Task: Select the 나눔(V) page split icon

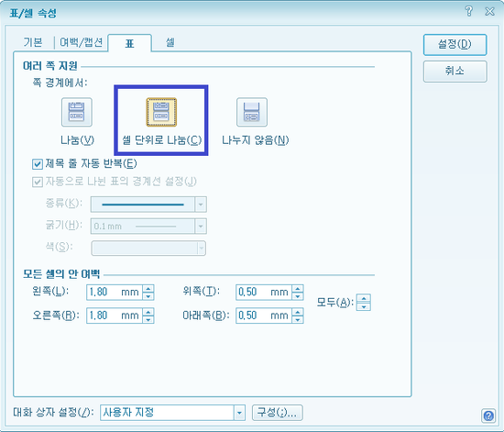Action: click(x=77, y=112)
